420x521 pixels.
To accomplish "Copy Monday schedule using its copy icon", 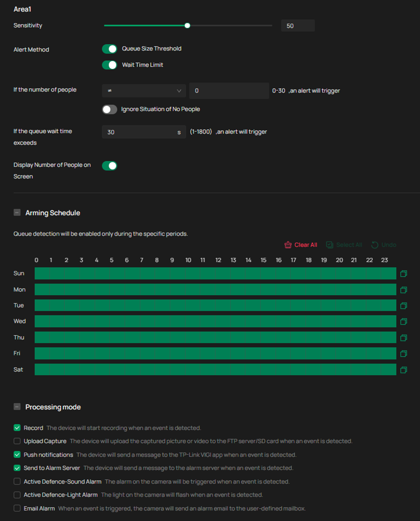I will coord(404,290).
